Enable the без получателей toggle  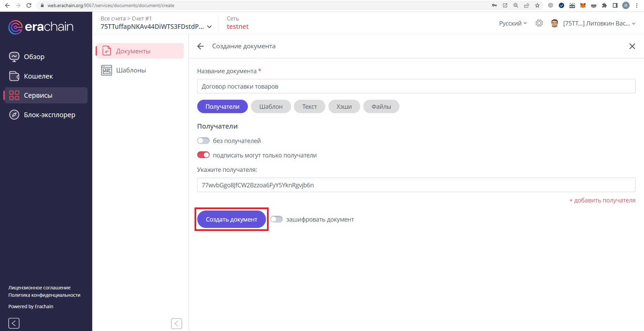point(203,141)
